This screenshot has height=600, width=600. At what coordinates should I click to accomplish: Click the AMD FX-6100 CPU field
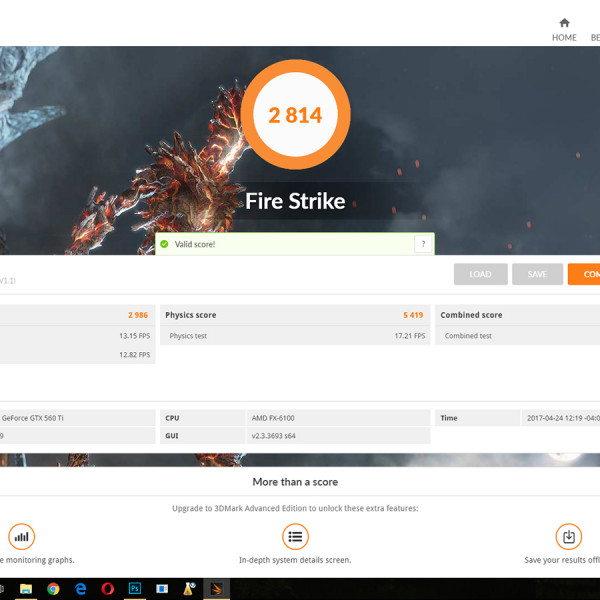[273, 418]
